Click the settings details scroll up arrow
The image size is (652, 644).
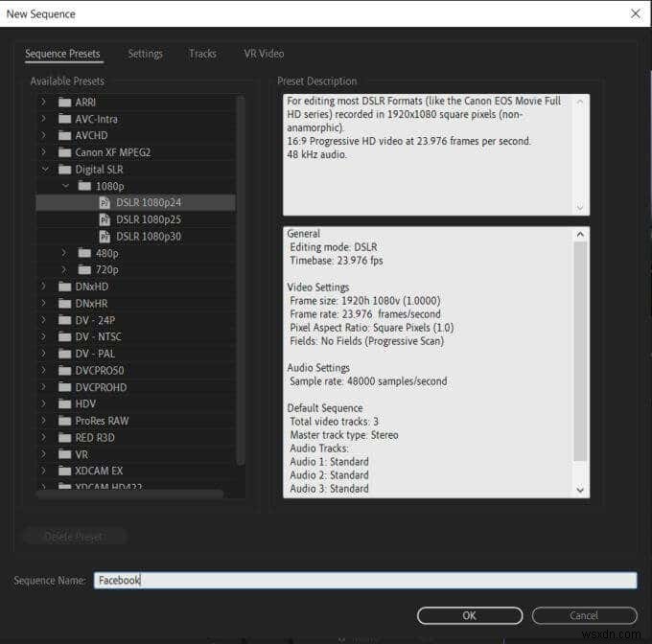(x=580, y=235)
